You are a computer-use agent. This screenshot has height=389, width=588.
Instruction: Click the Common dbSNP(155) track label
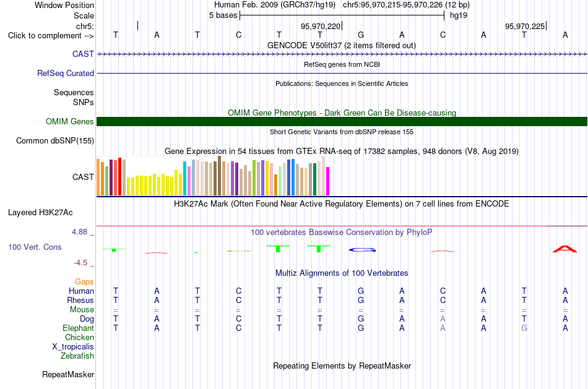55,140
